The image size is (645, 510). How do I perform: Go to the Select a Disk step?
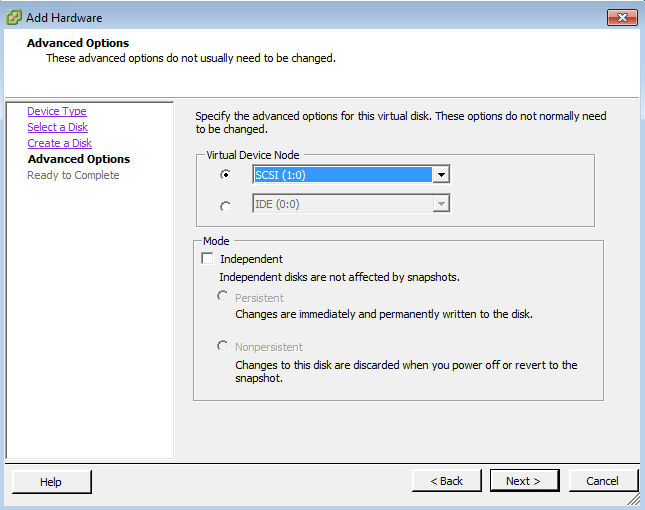tap(58, 127)
